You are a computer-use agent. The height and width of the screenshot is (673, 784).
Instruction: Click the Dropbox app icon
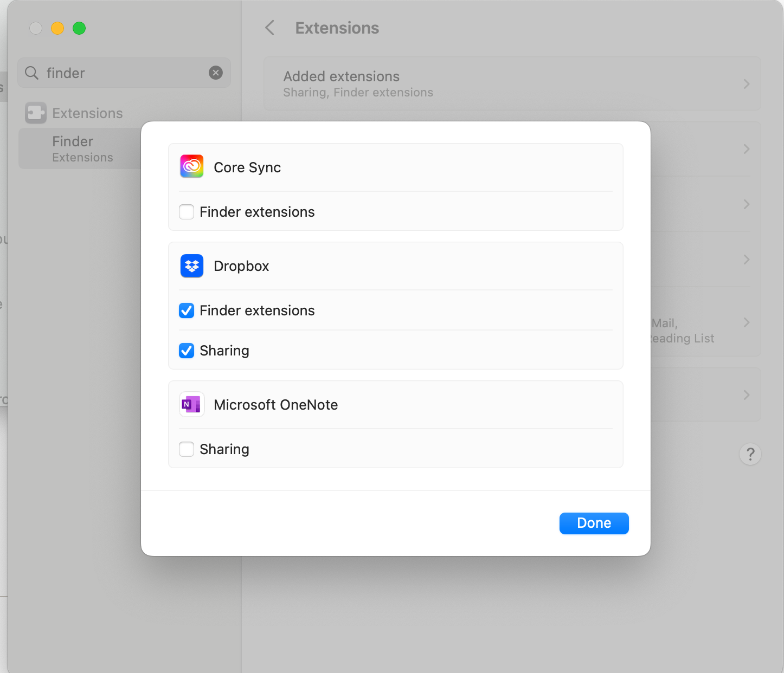192,266
